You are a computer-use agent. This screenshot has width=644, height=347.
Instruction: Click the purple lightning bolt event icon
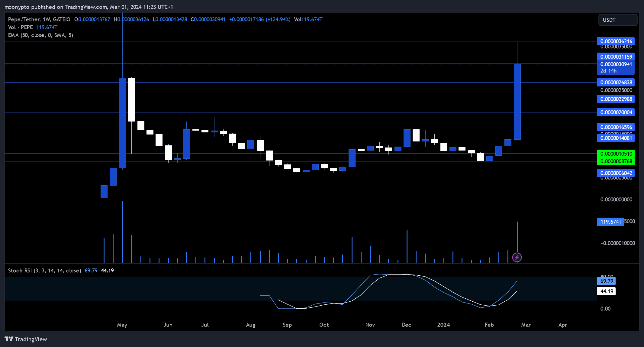tap(517, 258)
